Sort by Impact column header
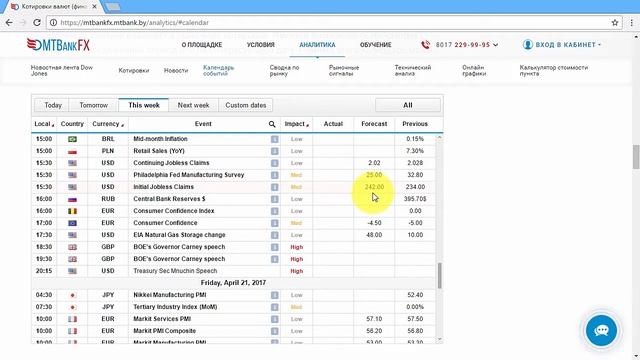The image size is (640, 360). 296,124
